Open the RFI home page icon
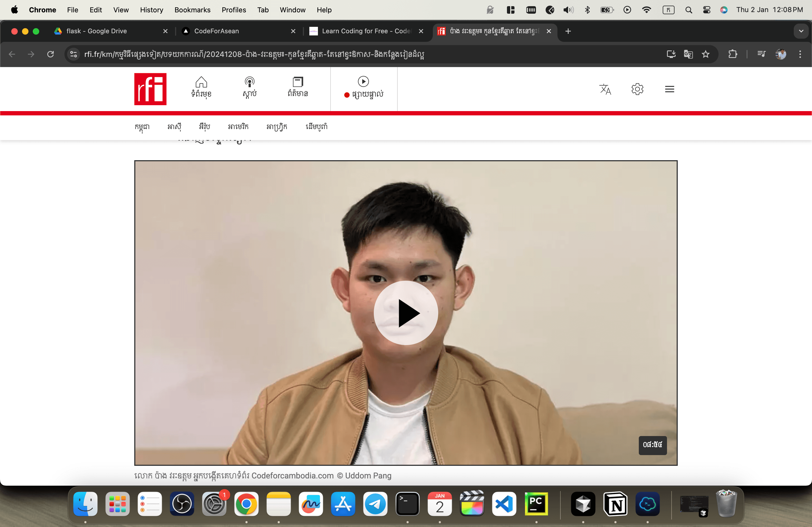 (x=201, y=87)
